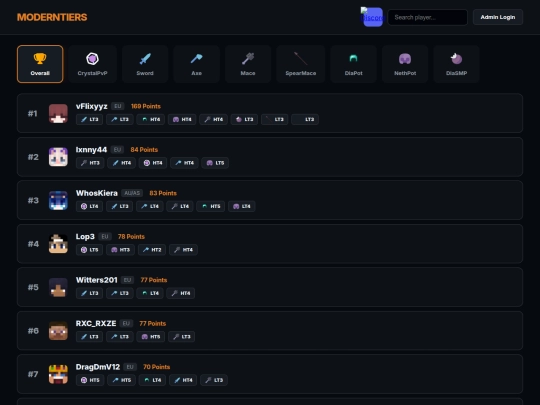Viewport: 540px width, 405px height.
Task: Open Witters201 player name
Action: [x=96, y=280]
